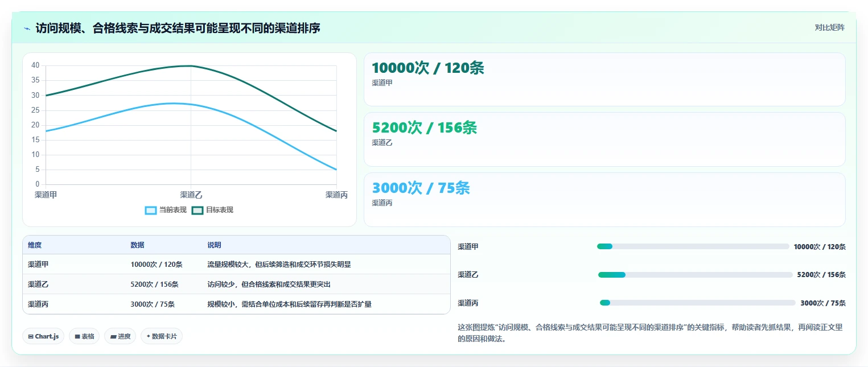Click the 渠道乙 x-axis label on the chart
This screenshot has width=868, height=367.
click(x=191, y=195)
